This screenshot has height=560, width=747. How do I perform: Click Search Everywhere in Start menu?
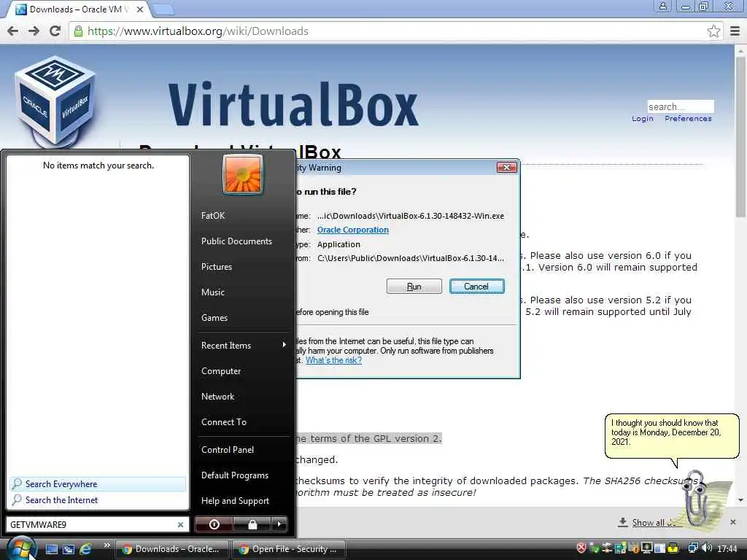click(x=98, y=484)
